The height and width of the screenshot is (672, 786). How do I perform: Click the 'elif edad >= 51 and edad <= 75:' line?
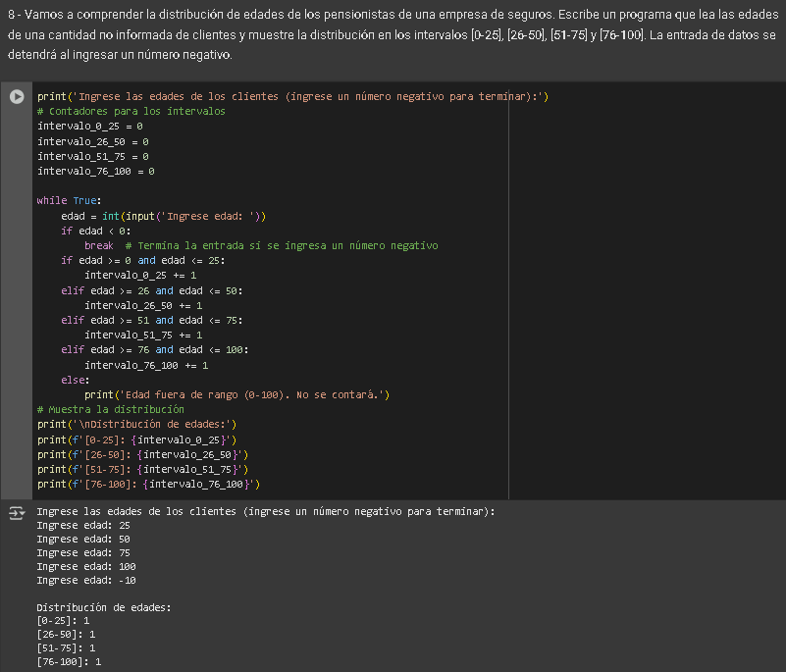(152, 320)
